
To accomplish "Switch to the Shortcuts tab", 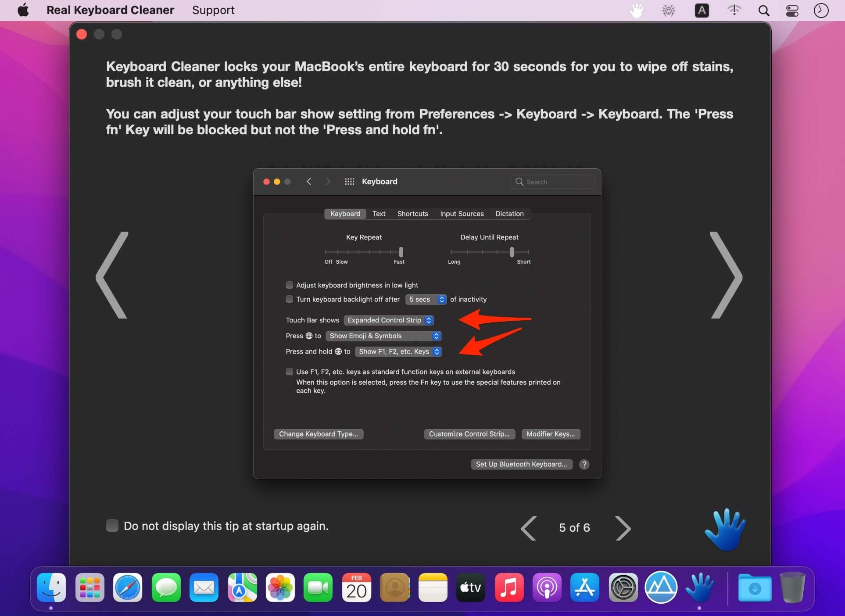I will 412,214.
